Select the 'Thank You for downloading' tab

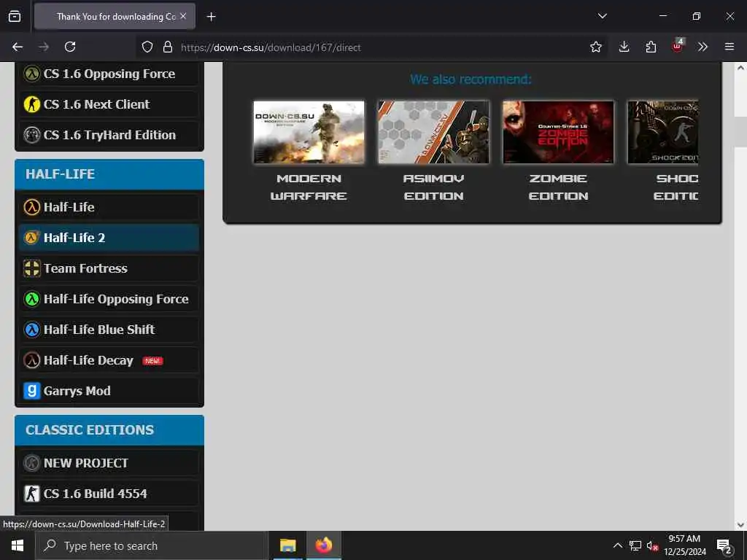coord(115,16)
